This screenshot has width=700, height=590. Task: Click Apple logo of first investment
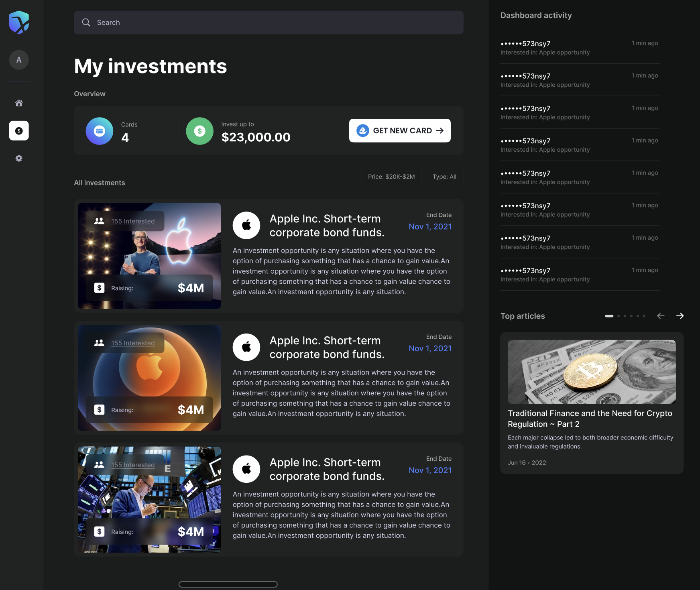[246, 225]
